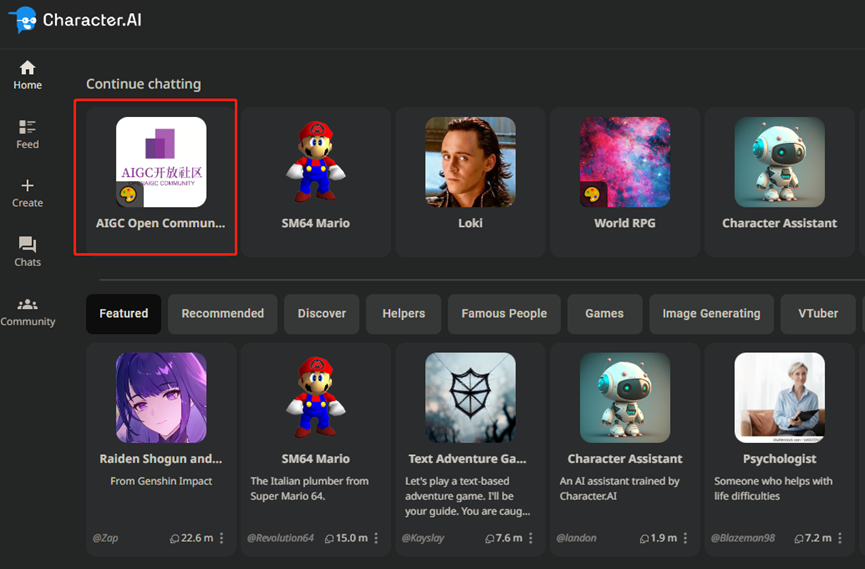
Task: Expand more options on Text Adventure Game card
Action: tap(531, 538)
